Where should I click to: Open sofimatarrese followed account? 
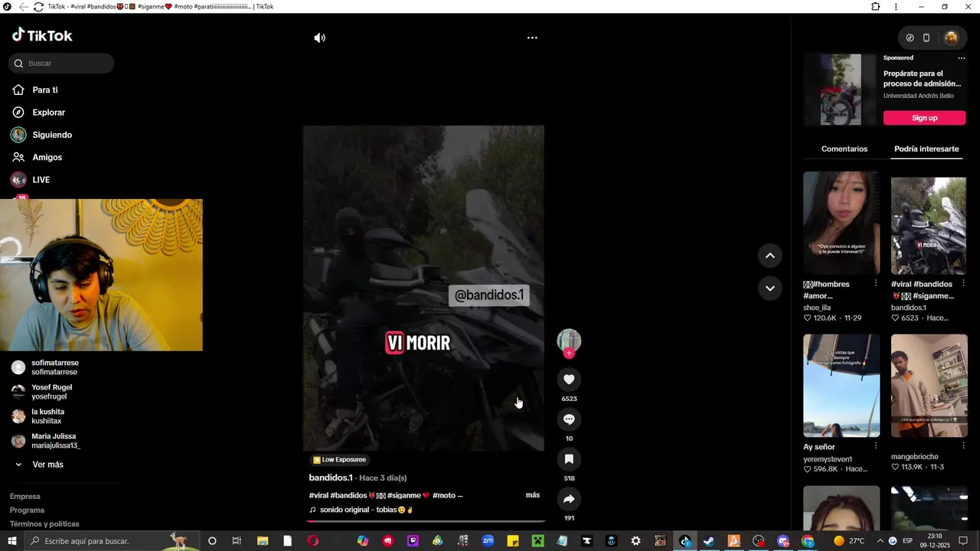click(x=55, y=367)
